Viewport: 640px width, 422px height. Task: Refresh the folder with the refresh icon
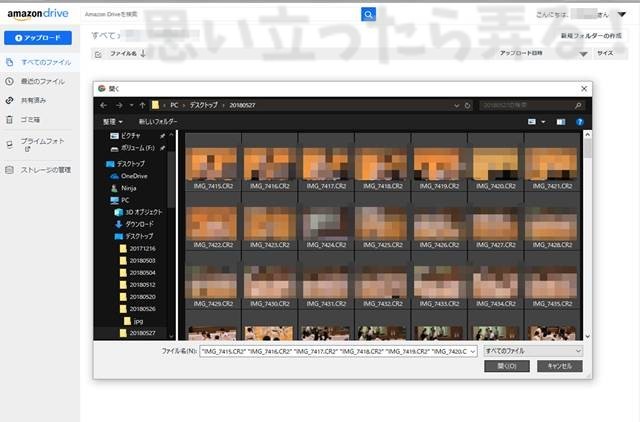pyautogui.click(x=467, y=106)
